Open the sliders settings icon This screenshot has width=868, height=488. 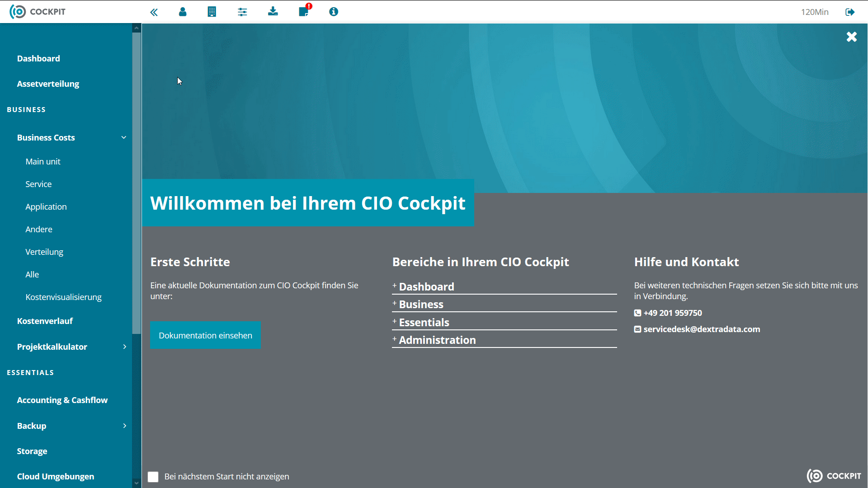tap(242, 12)
